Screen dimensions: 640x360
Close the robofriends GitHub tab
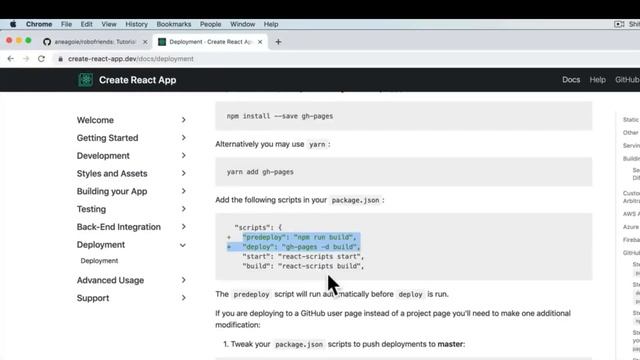click(145, 42)
